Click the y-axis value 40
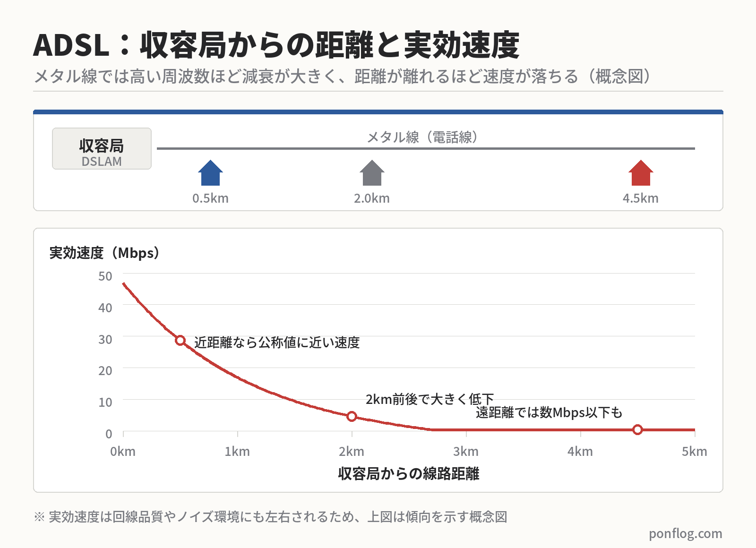756x548 pixels. coord(105,308)
